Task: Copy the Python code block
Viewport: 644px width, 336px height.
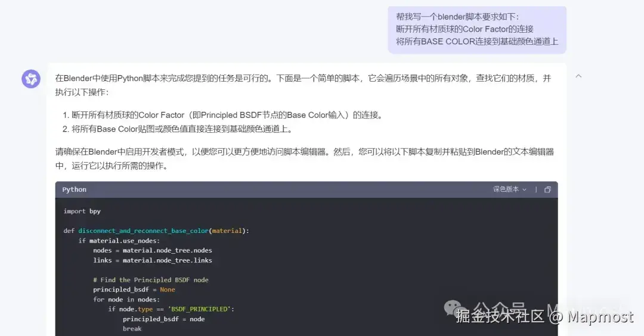Action: tap(547, 189)
